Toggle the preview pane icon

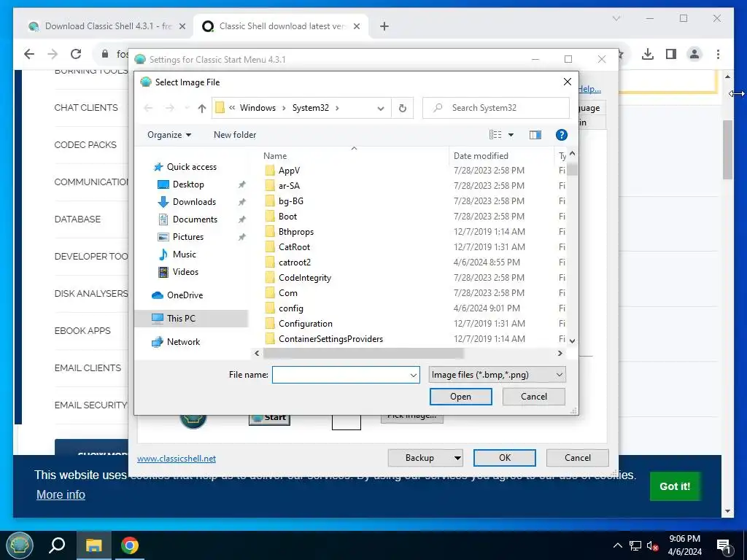click(535, 135)
